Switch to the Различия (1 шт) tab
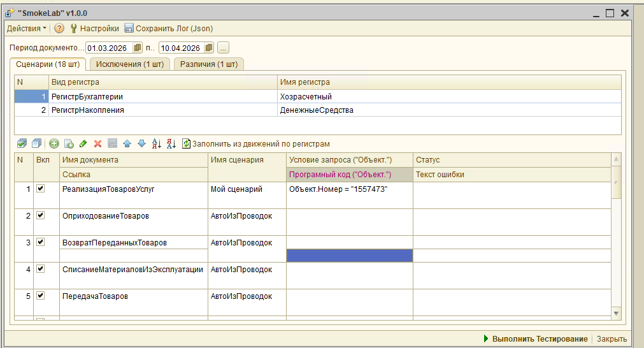Viewport: 644px width, 348px height. click(208, 64)
